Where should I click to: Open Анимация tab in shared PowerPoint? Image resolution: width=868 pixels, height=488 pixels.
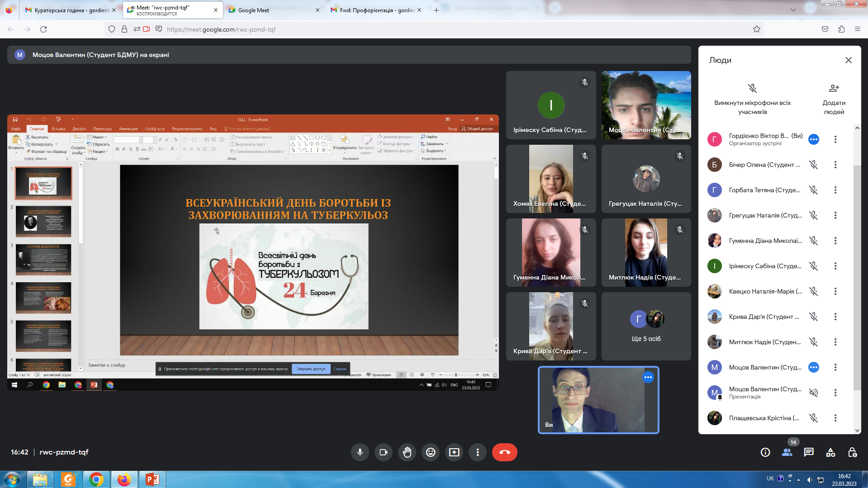(x=128, y=129)
